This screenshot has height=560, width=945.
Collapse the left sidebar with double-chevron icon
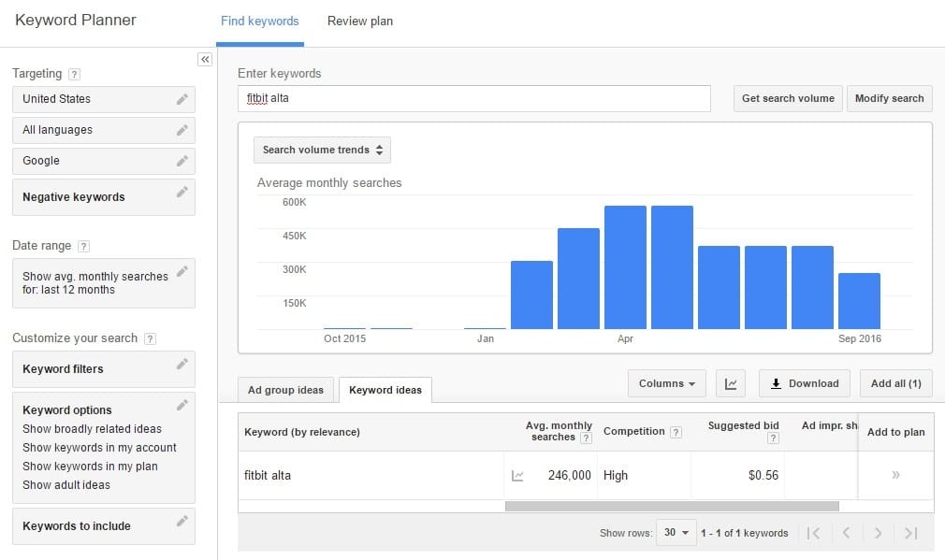click(205, 59)
